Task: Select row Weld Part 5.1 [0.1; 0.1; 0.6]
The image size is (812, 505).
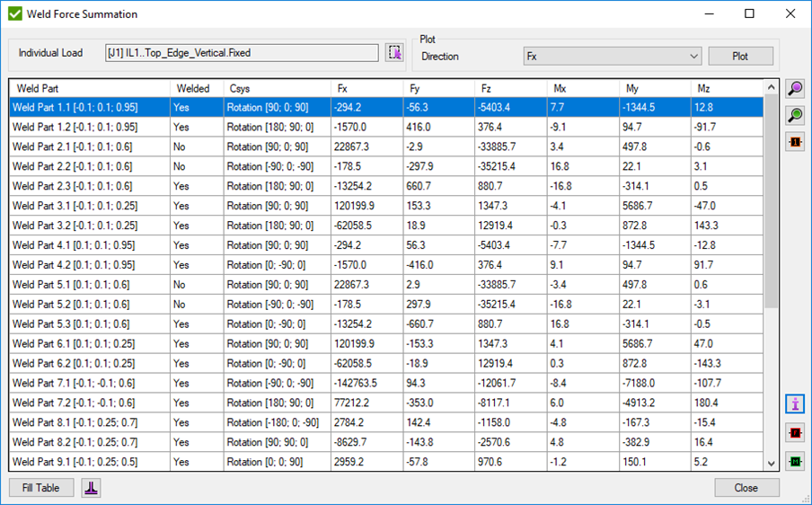Action: point(386,284)
